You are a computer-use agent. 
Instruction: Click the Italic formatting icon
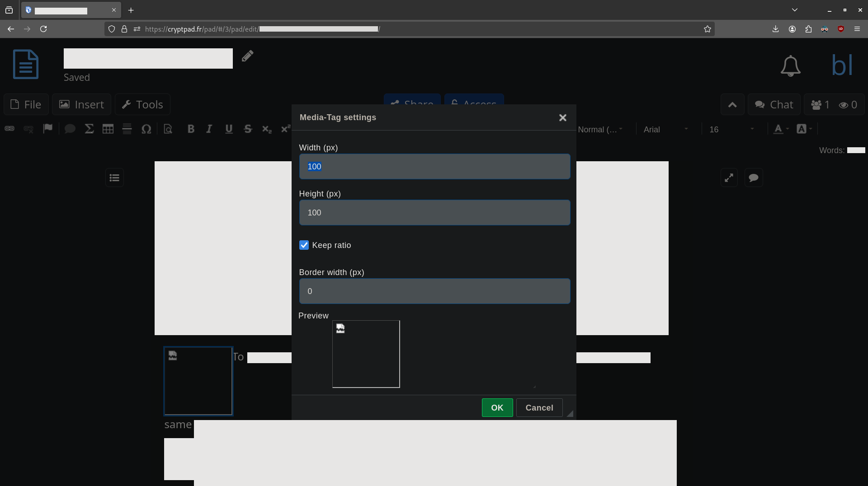coord(209,129)
